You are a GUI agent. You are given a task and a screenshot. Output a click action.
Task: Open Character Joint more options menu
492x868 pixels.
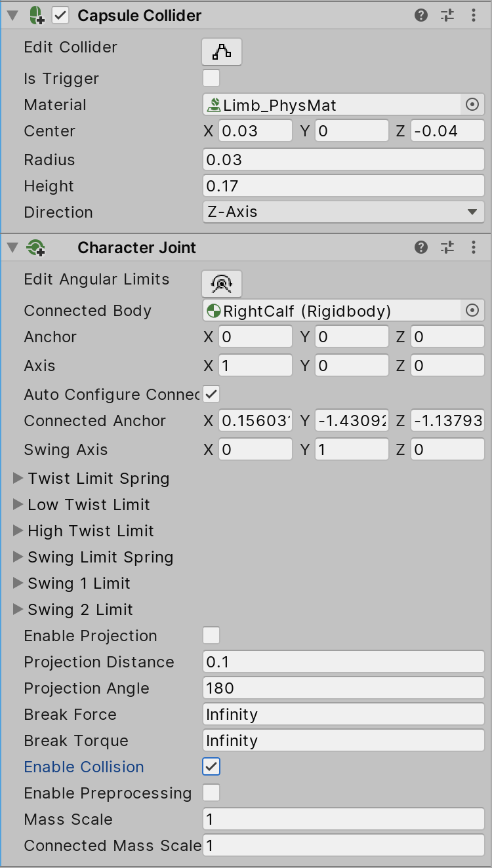coord(474,247)
